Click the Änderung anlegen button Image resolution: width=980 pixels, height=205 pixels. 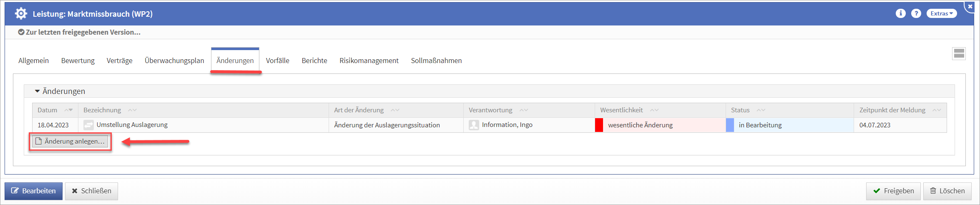[70, 142]
